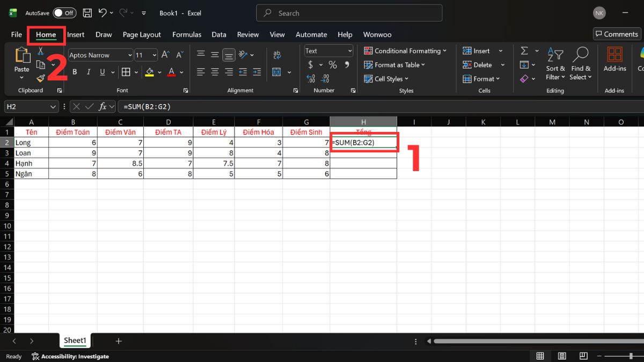
Task: Click the Sheet1 tab button
Action: point(75,340)
